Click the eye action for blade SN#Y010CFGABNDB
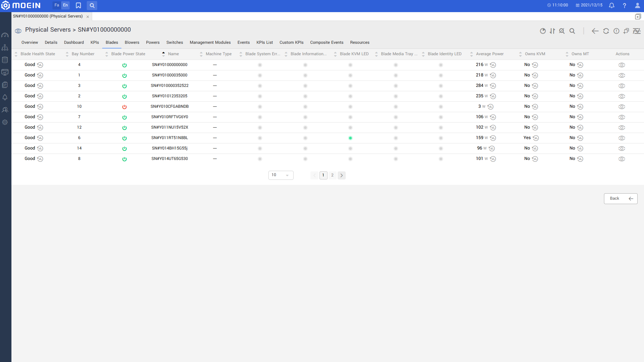The height and width of the screenshot is (362, 644). [x=621, y=107]
